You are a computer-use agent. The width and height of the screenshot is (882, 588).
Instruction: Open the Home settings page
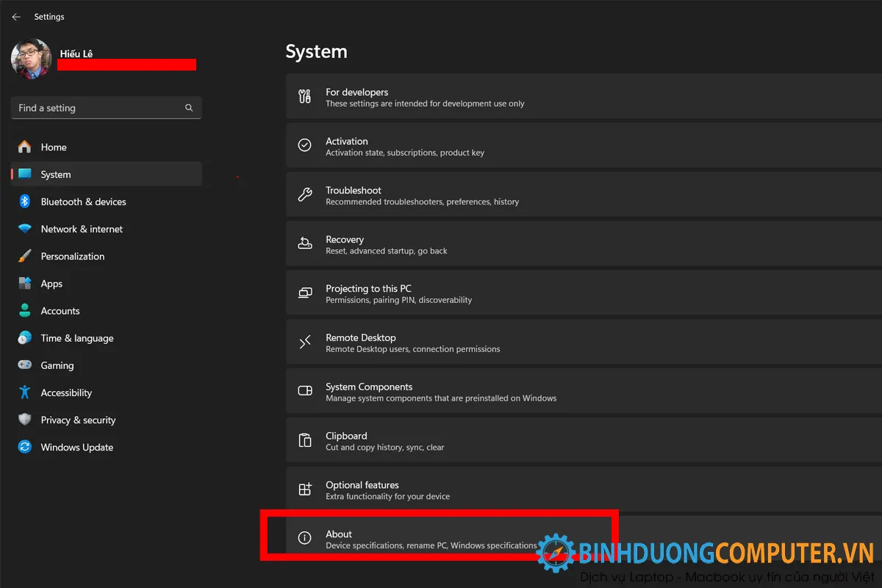pos(54,147)
